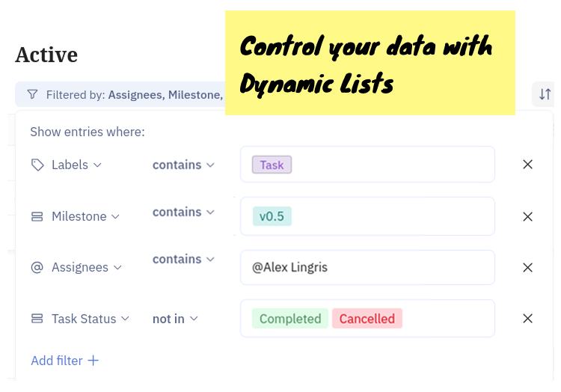The width and height of the screenshot is (561, 392).
Task: Click the Milestone field icon
Action: click(x=37, y=216)
